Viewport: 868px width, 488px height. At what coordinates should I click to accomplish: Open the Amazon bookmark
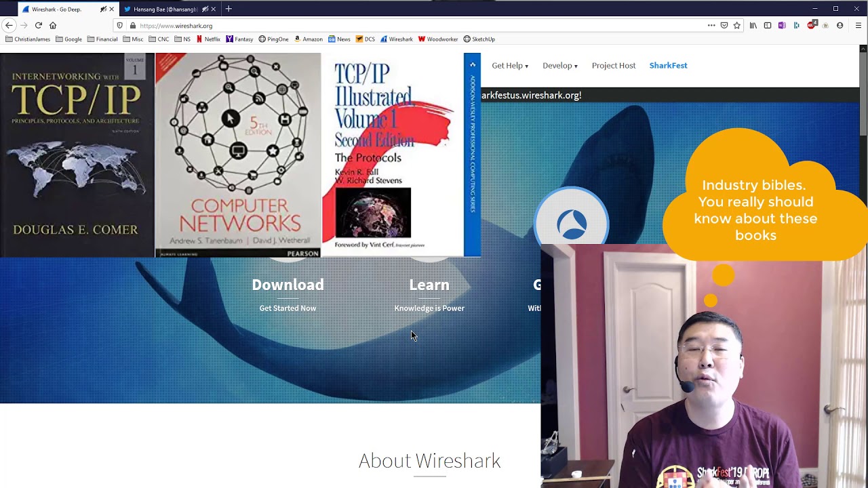308,39
